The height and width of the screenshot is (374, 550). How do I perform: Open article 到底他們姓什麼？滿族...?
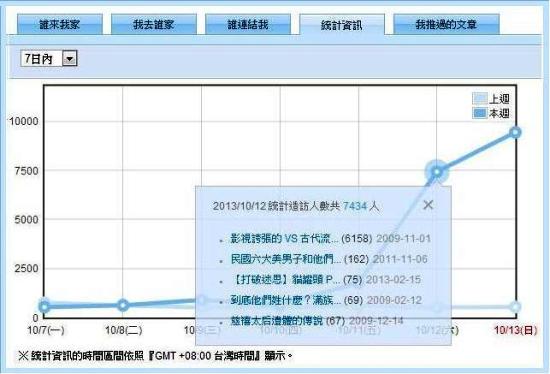click(x=286, y=300)
